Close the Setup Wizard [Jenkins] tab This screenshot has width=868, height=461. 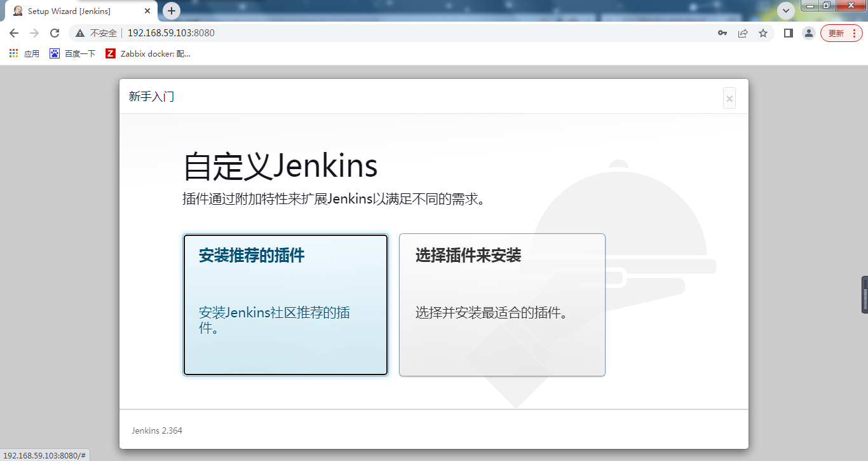click(147, 11)
